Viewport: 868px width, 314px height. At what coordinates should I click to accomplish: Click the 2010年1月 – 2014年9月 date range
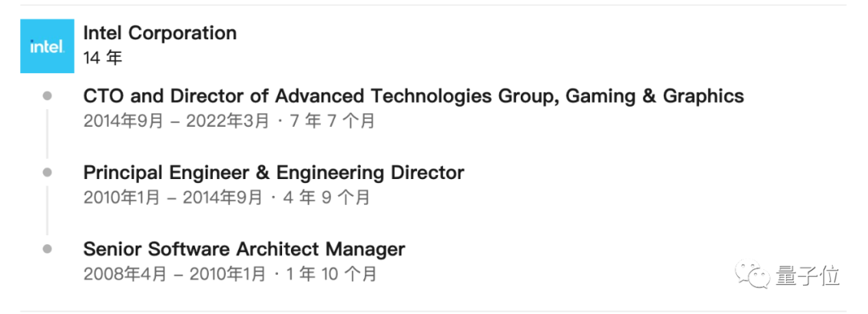coord(173,198)
